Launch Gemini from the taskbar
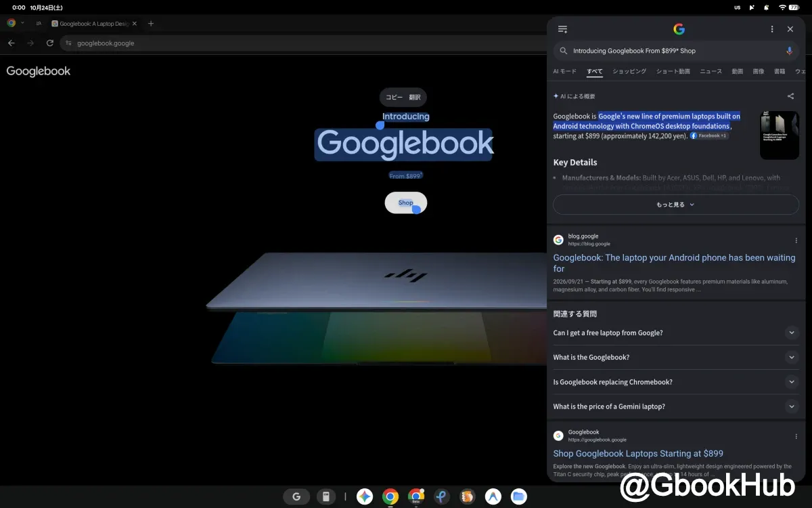 (x=365, y=496)
